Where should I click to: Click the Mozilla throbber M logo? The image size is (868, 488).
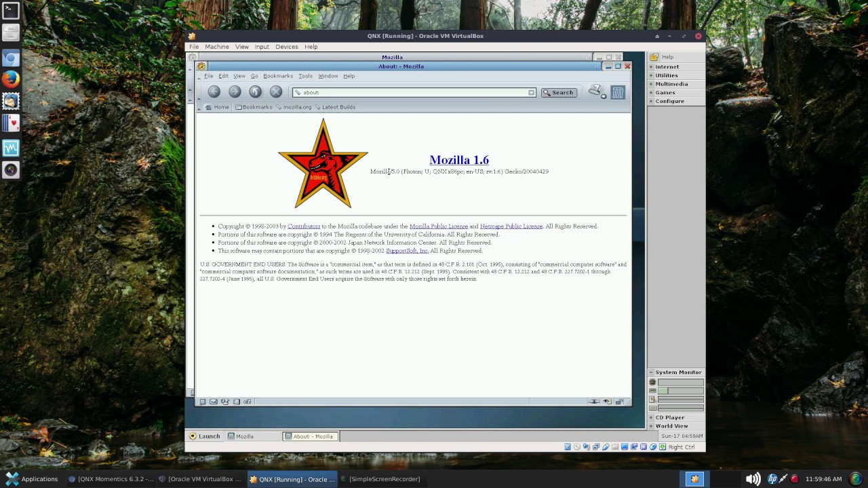(618, 92)
